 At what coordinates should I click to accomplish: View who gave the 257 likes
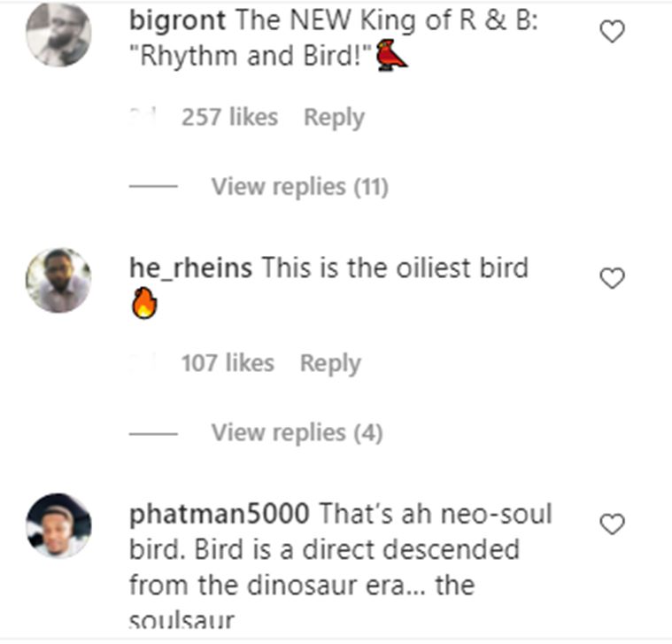229,117
